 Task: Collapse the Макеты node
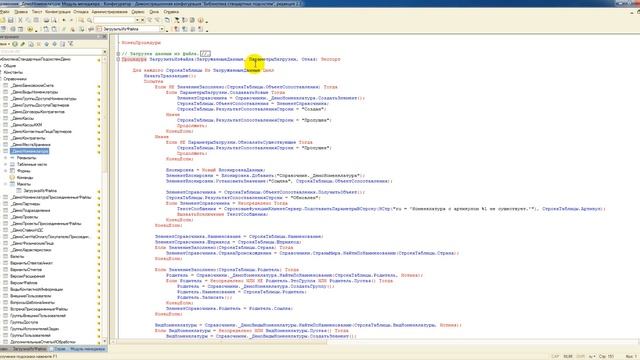[x=6, y=184]
